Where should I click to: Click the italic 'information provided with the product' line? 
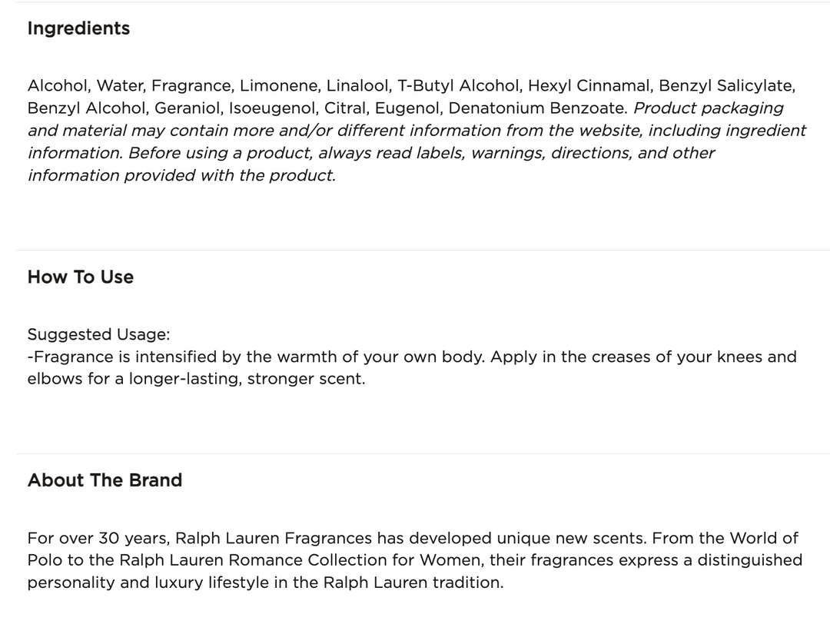181,175
